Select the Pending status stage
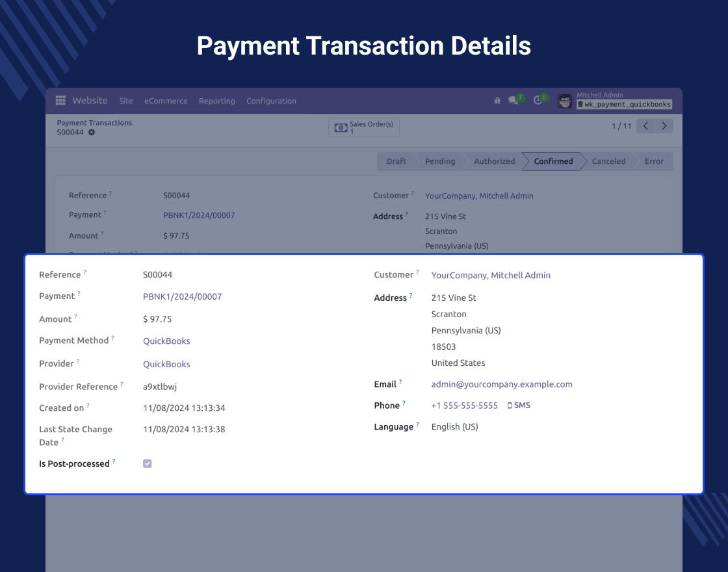 coord(439,161)
